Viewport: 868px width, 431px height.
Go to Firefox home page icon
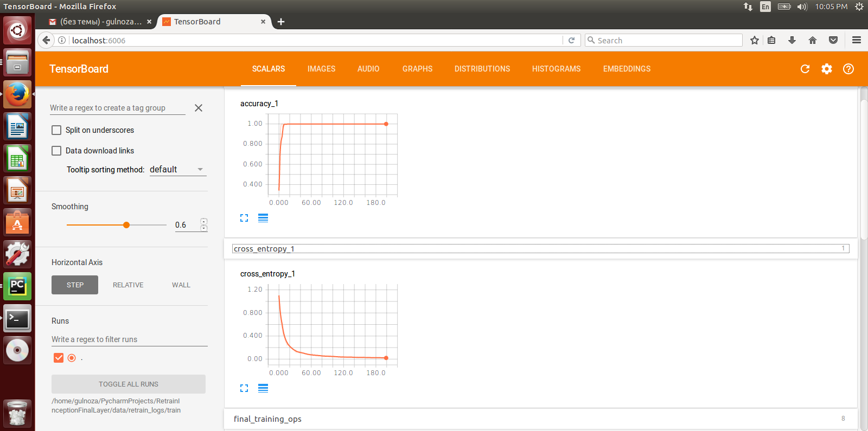click(813, 40)
